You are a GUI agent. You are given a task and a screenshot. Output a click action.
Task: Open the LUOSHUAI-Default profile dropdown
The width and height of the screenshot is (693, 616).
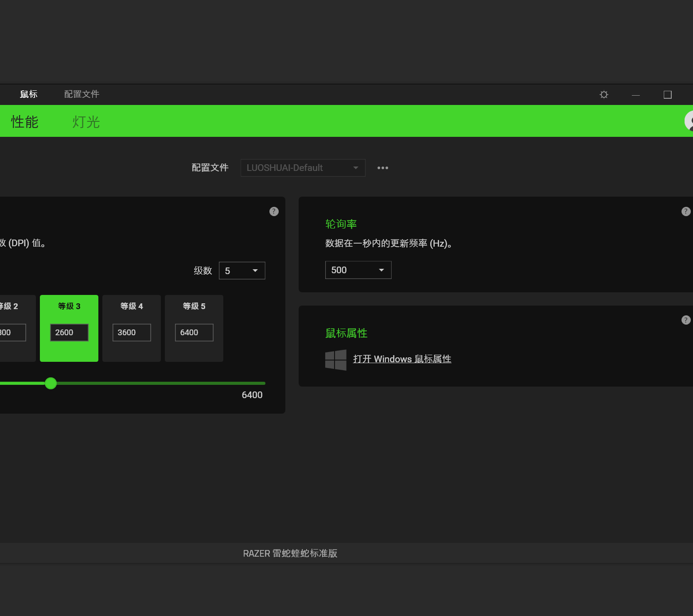(303, 168)
